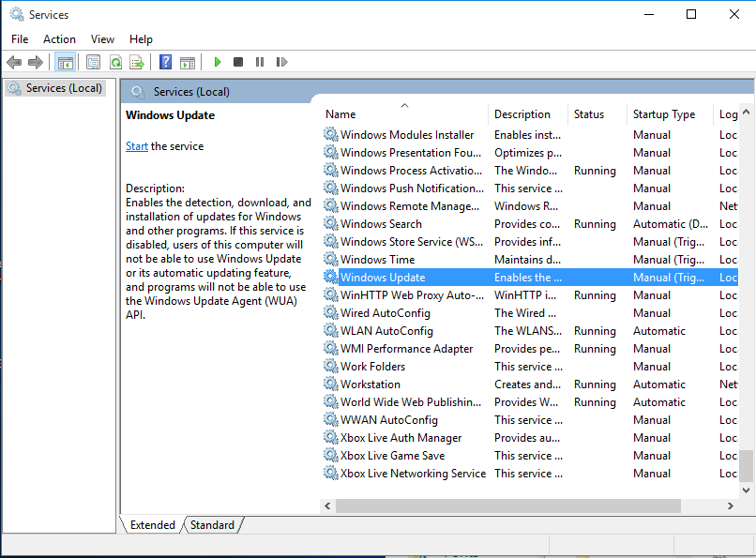Click the horizontal scrollbar thumb
Screen dimensions: 756x558
coord(508,505)
